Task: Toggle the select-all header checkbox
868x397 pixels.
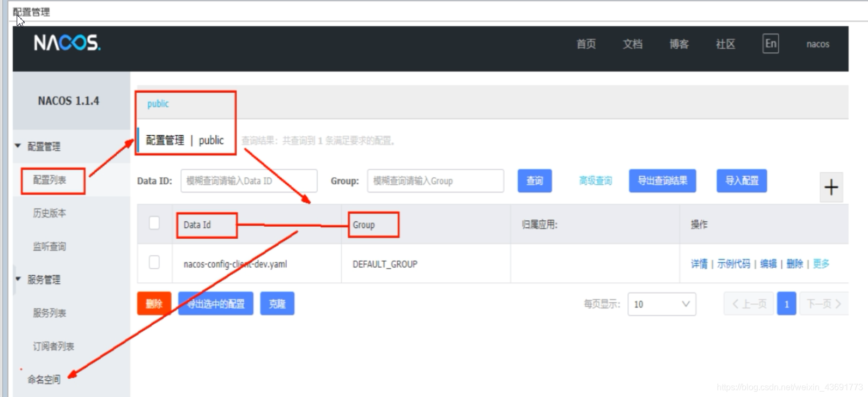Action: tap(154, 223)
